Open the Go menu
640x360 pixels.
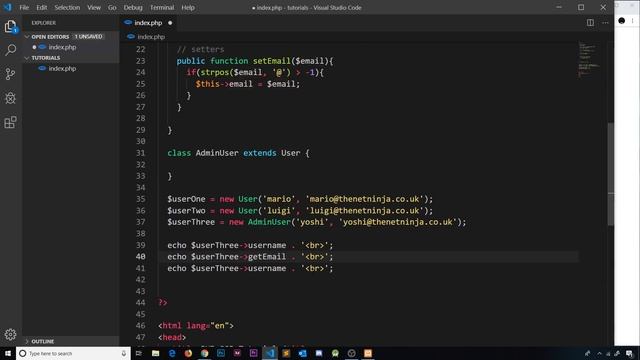pos(112,7)
